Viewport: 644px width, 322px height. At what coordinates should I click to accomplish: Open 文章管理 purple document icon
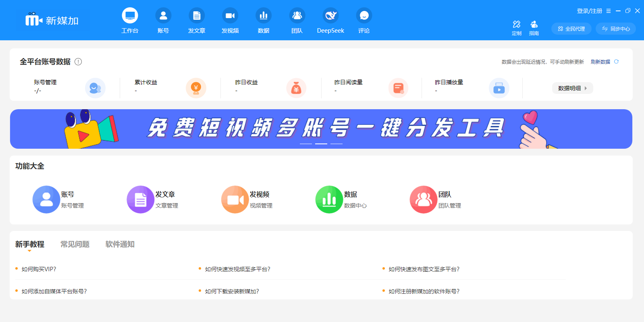140,199
